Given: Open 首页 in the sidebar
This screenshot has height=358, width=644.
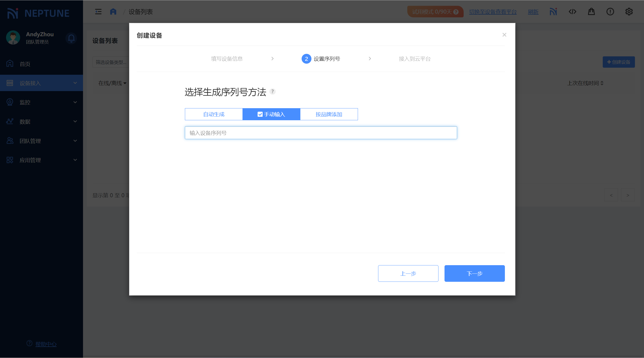Looking at the screenshot, I should coord(25,64).
